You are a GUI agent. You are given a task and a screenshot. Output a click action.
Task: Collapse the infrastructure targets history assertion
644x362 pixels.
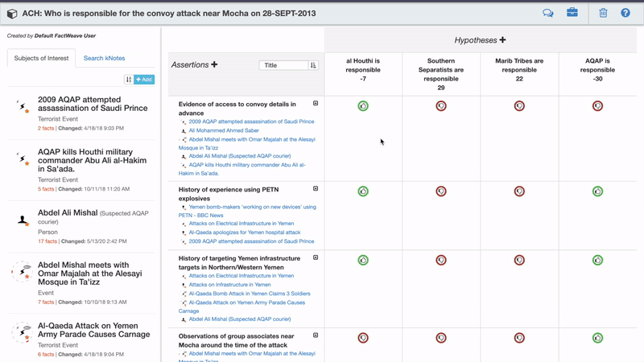click(x=316, y=257)
